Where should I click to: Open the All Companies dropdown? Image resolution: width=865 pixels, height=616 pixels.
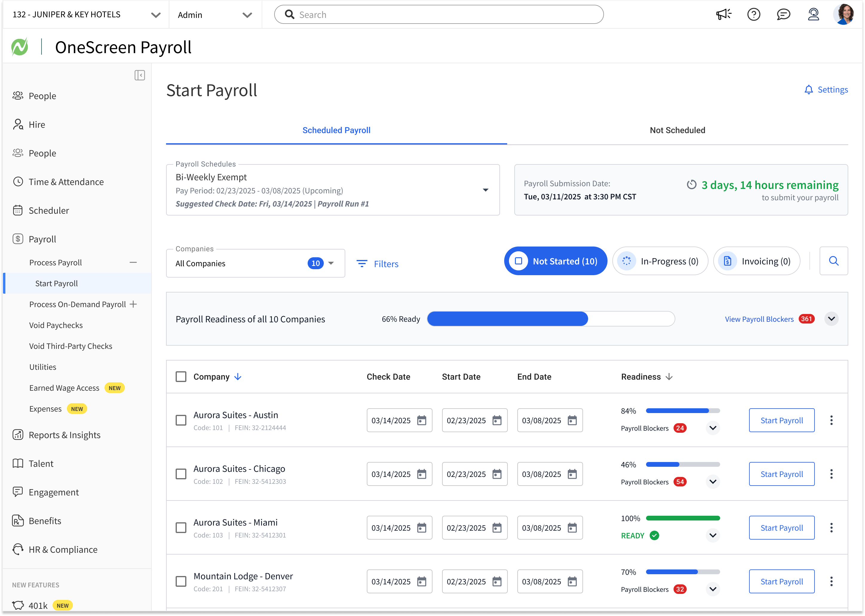click(255, 263)
